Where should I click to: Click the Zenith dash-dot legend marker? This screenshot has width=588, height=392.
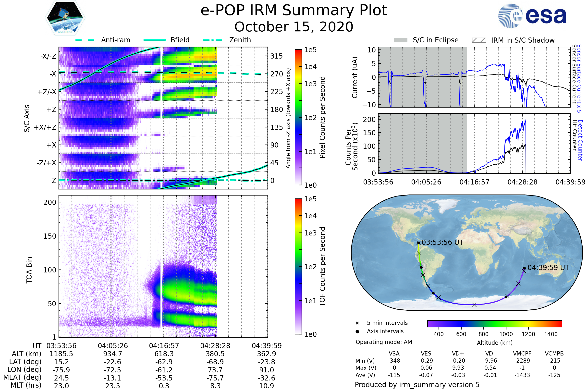tap(213, 40)
